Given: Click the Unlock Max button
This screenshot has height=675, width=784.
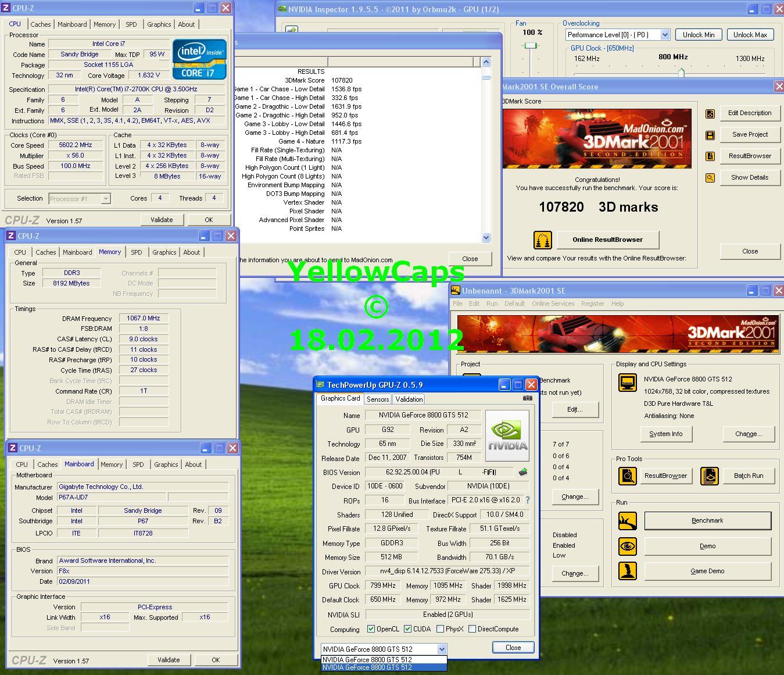Looking at the screenshot, I should click(750, 35).
